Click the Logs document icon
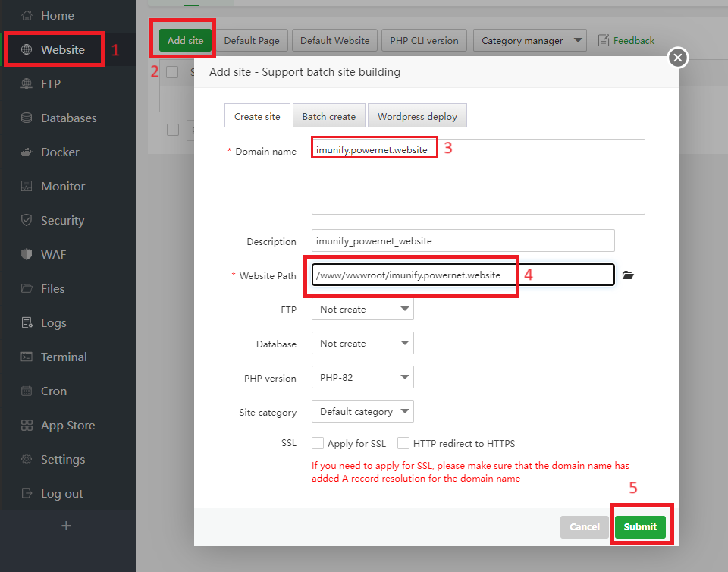 pyautogui.click(x=27, y=322)
